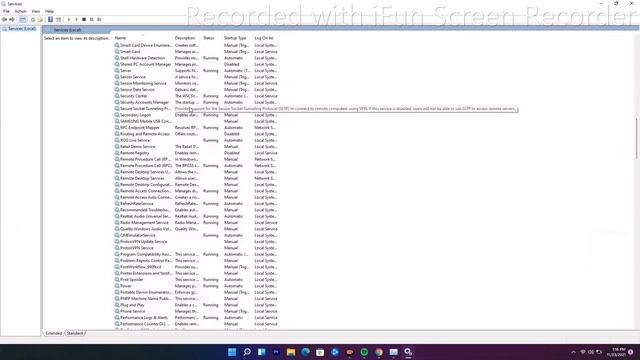Open Microsoft Store from the taskbar
640x360 pixels.
point(320,352)
